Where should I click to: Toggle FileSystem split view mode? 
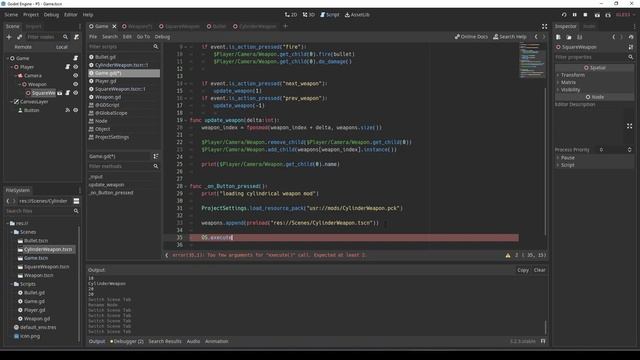[76, 201]
